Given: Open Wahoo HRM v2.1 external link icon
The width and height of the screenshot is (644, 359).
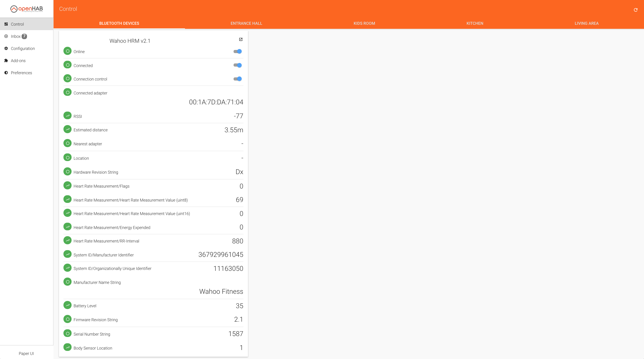Looking at the screenshot, I should 241,39.
